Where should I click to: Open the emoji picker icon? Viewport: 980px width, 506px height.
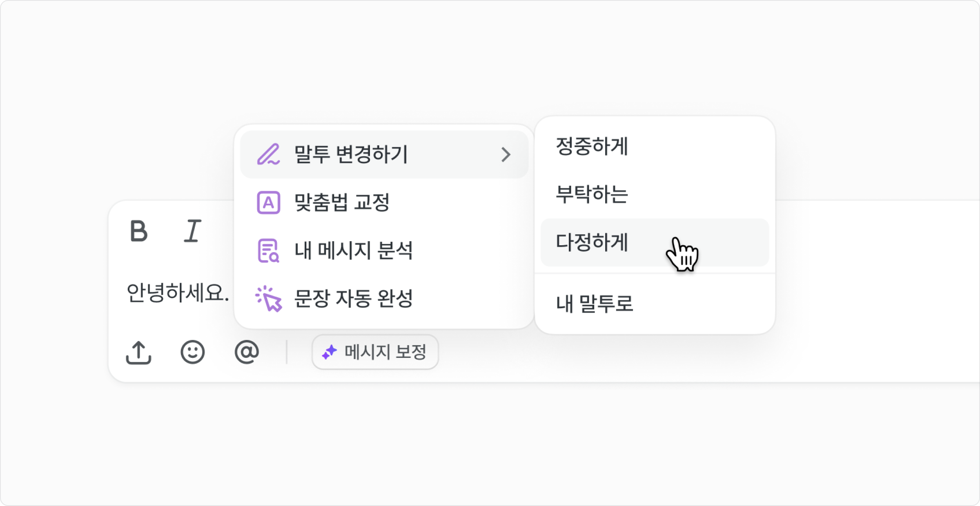(x=193, y=352)
